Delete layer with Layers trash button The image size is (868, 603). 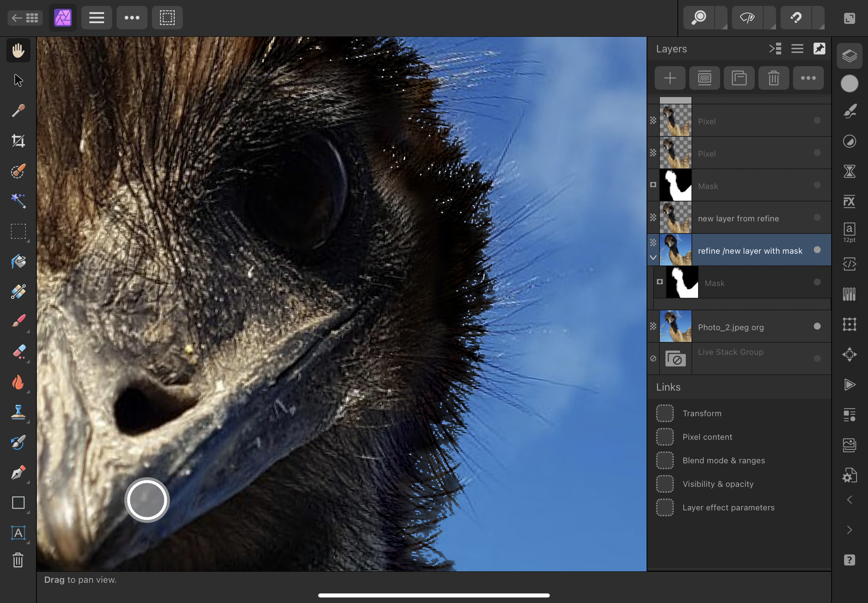pyautogui.click(x=773, y=78)
